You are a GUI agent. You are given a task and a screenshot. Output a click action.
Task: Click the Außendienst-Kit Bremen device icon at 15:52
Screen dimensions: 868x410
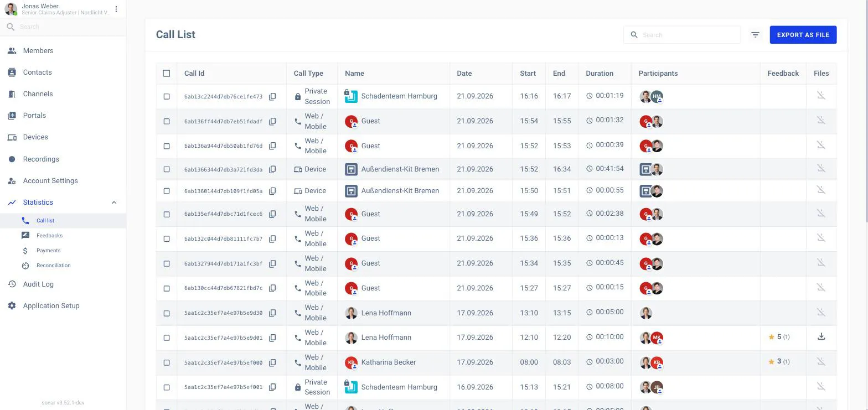click(351, 169)
